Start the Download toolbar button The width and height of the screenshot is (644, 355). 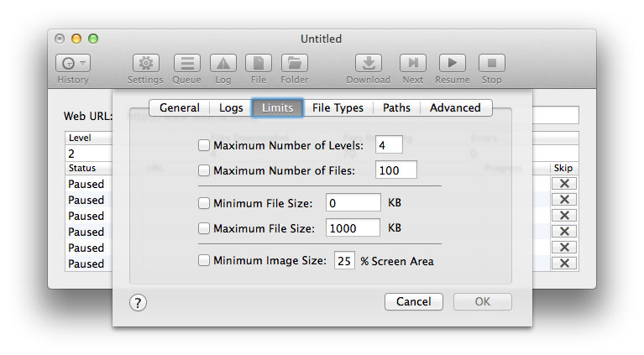coord(368,63)
